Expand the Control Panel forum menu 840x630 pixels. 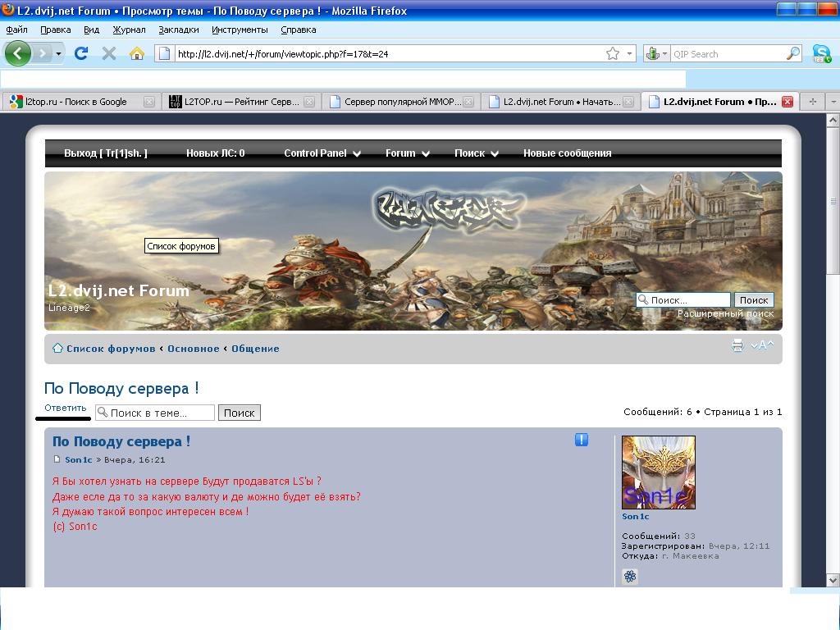322,153
